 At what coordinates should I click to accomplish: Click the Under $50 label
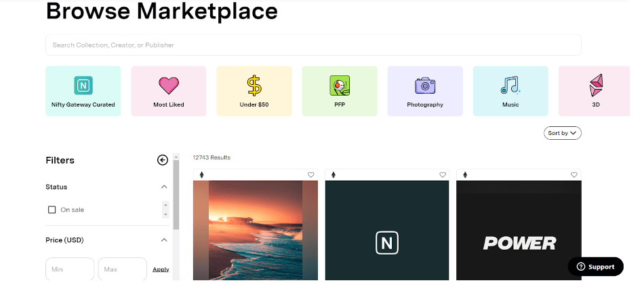coord(254,105)
